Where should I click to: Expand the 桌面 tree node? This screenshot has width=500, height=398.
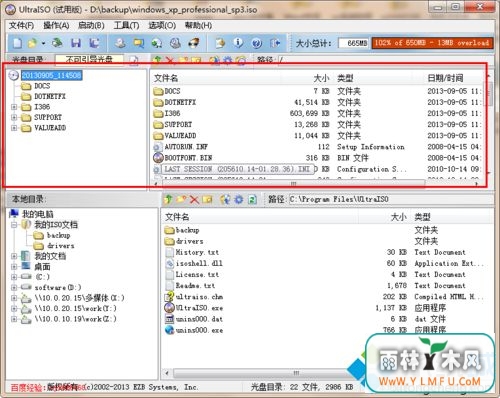click(x=14, y=266)
